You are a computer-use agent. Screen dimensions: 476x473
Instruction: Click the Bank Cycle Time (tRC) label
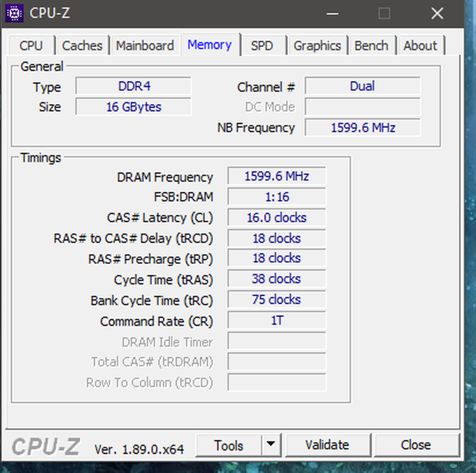151,301
